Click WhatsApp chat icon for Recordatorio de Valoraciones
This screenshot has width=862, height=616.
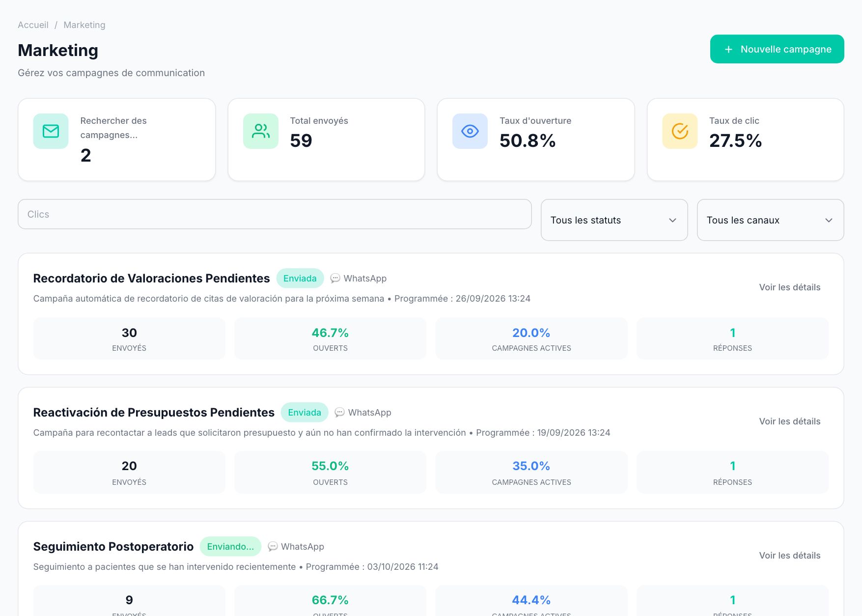335,279
